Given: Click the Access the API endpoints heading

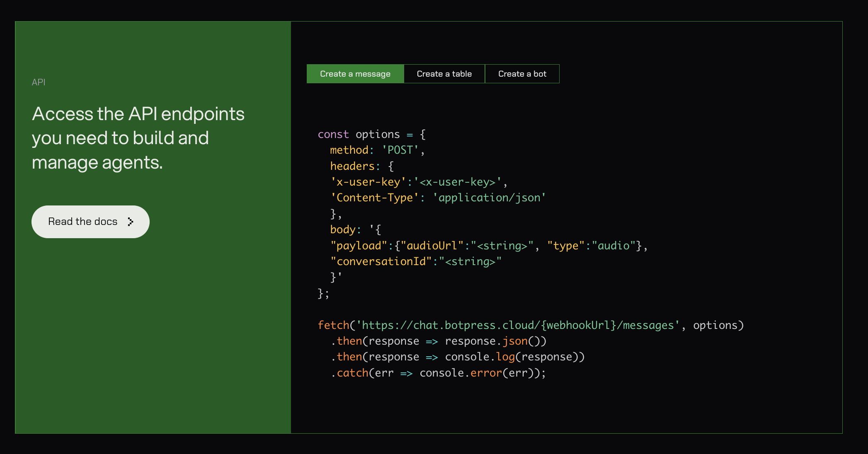Looking at the screenshot, I should click(x=138, y=114).
